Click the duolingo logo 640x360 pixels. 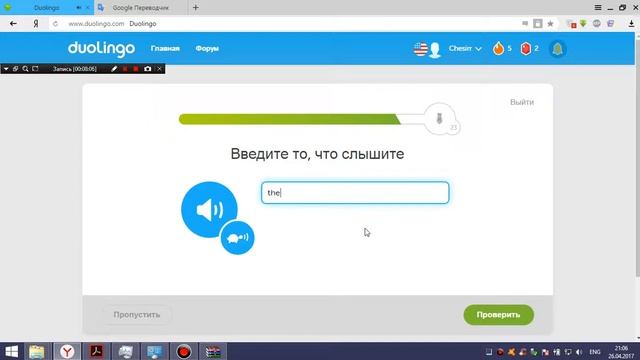click(x=101, y=49)
